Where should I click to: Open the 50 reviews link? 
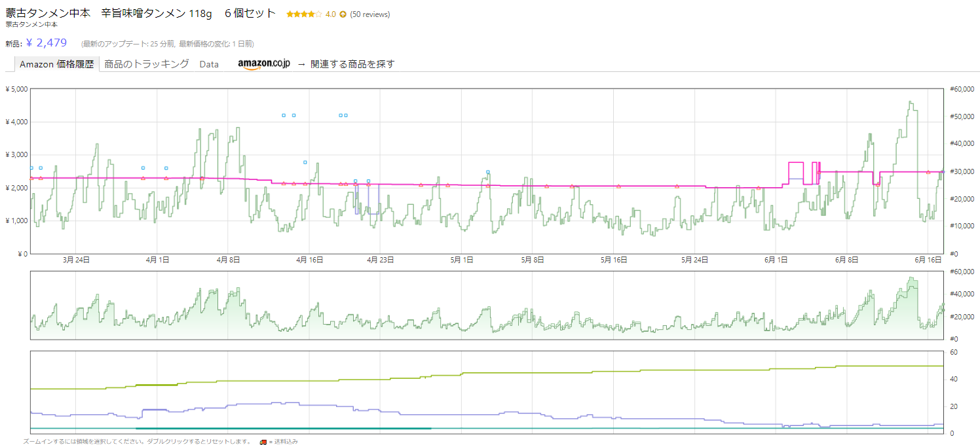(x=370, y=14)
